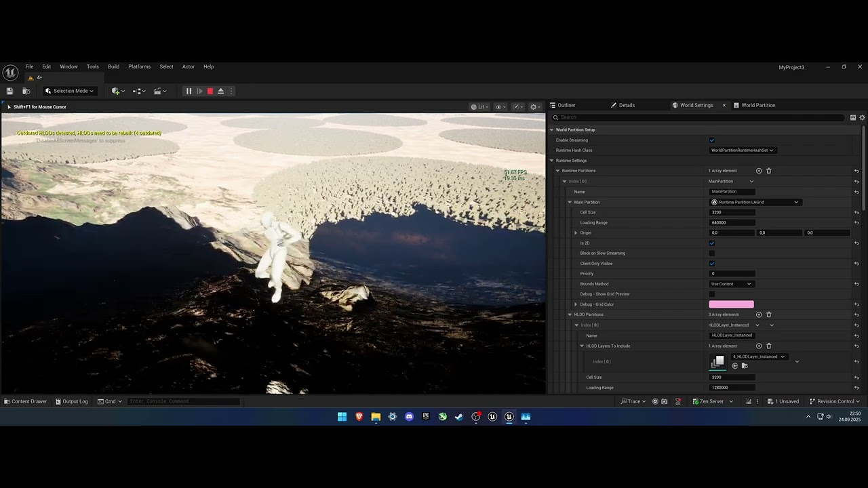
Task: Expand the Origin property row
Action: 576,232
